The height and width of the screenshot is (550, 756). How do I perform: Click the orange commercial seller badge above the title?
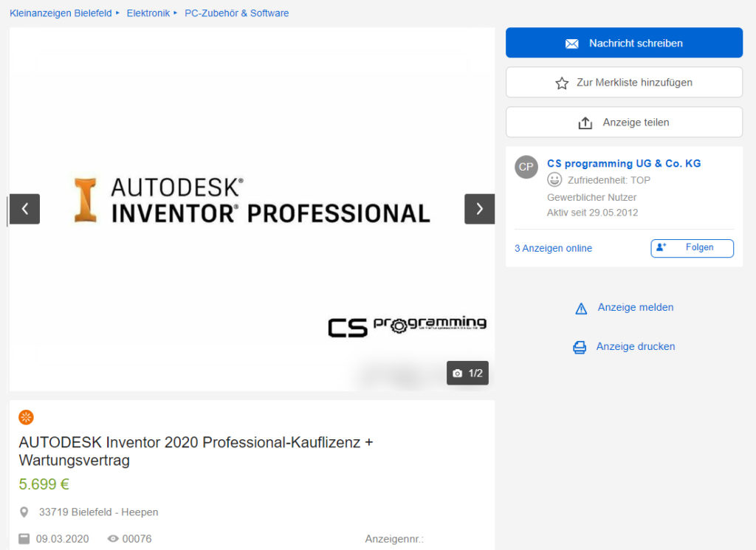tap(26, 416)
